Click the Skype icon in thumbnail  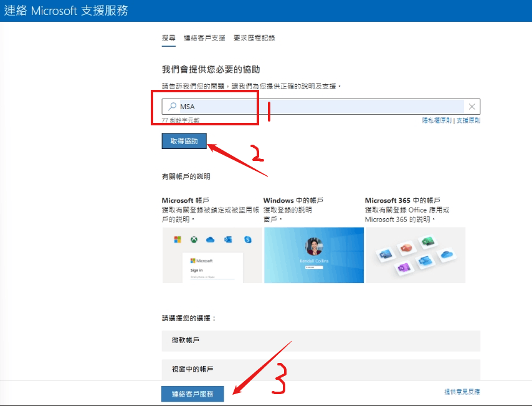coord(248,240)
